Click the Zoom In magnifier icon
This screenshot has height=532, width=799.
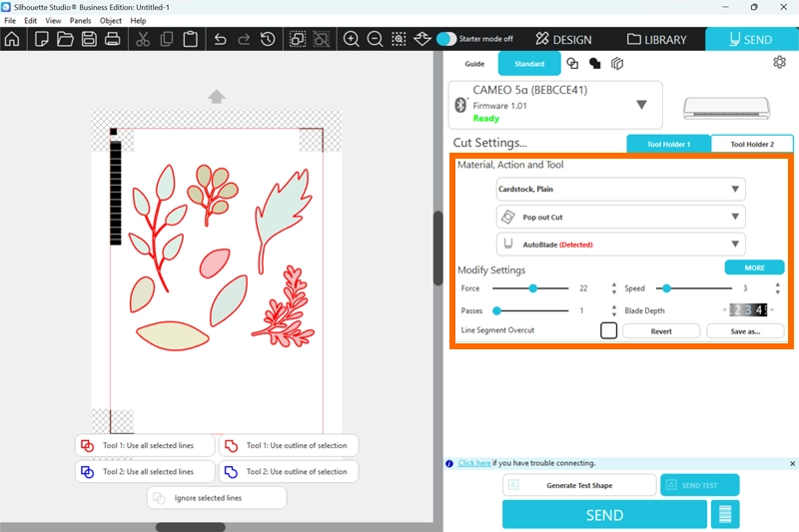[x=352, y=40]
